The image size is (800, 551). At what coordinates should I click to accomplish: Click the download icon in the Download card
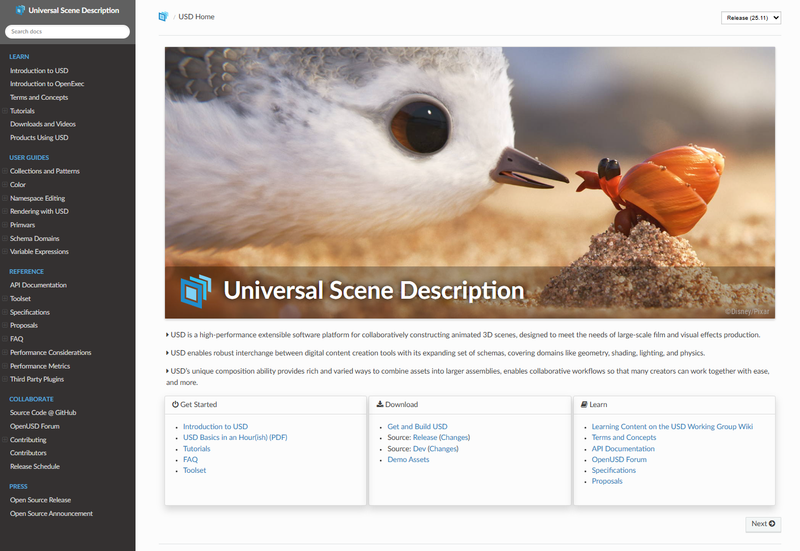[x=380, y=405]
